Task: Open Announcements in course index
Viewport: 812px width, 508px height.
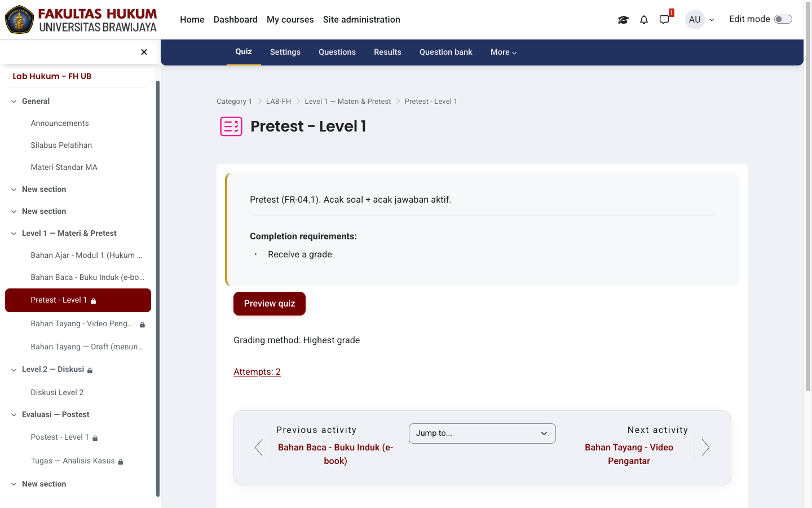Action: [x=60, y=124]
